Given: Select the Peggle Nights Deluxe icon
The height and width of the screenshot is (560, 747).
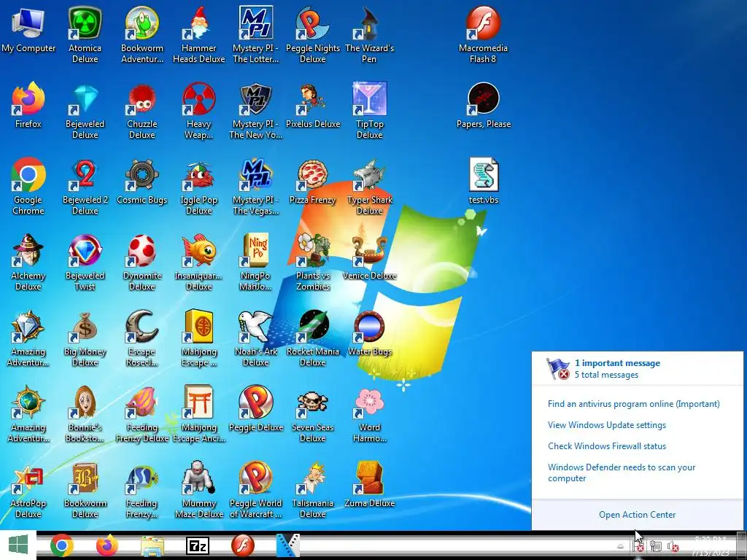Looking at the screenshot, I should coord(312,23).
